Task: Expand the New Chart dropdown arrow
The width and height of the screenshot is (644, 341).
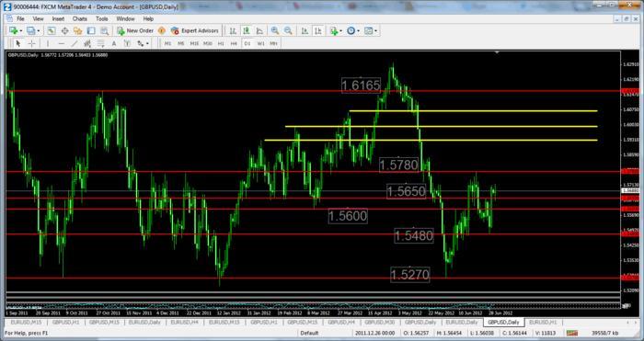Action: click(x=21, y=31)
